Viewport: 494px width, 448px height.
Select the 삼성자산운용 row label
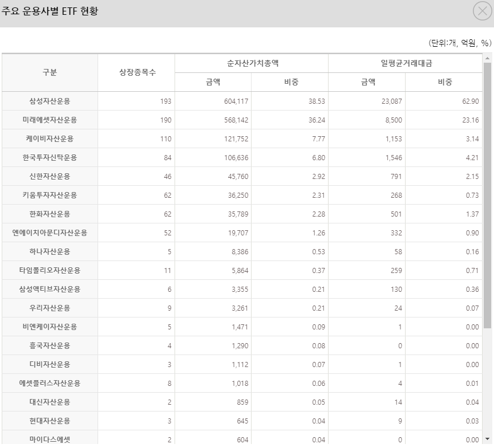(x=50, y=101)
